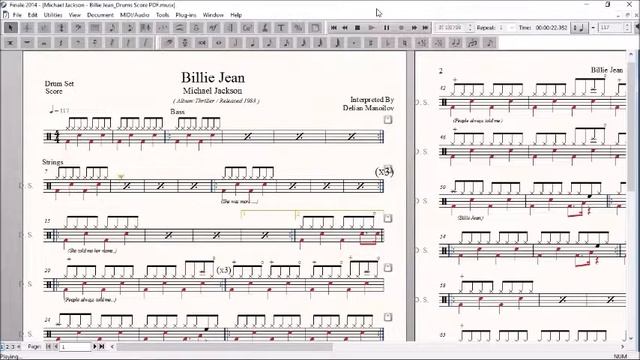Choose the quarter note duration
Screen dimensions: 640x360
tap(253, 42)
